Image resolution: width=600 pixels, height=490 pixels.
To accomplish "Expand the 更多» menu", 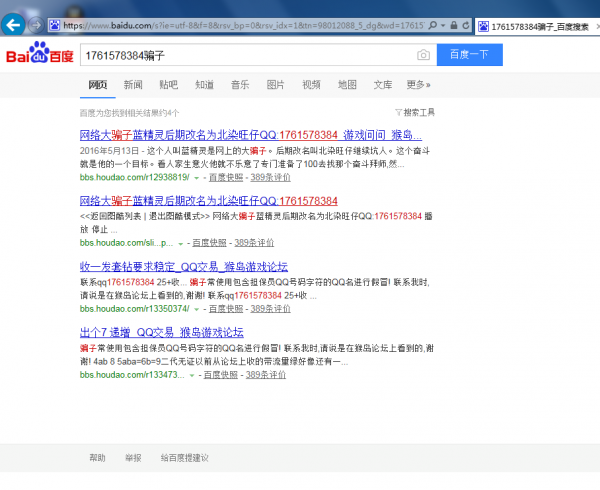I will 418,85.
